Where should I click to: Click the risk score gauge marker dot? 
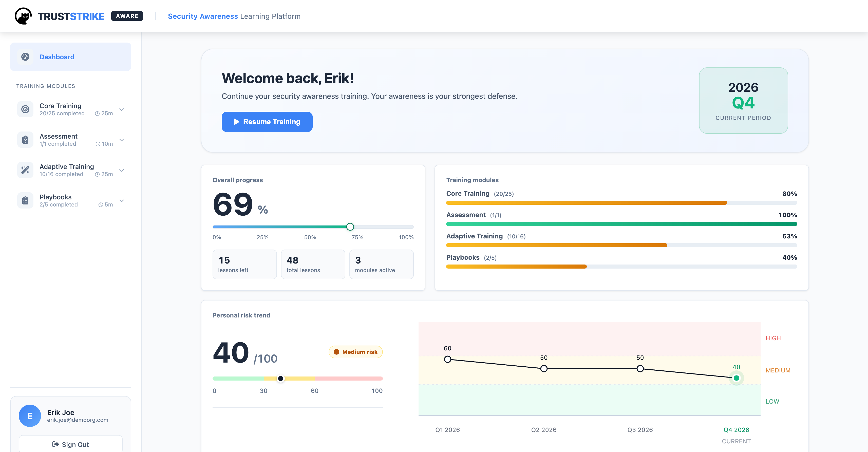(x=280, y=378)
